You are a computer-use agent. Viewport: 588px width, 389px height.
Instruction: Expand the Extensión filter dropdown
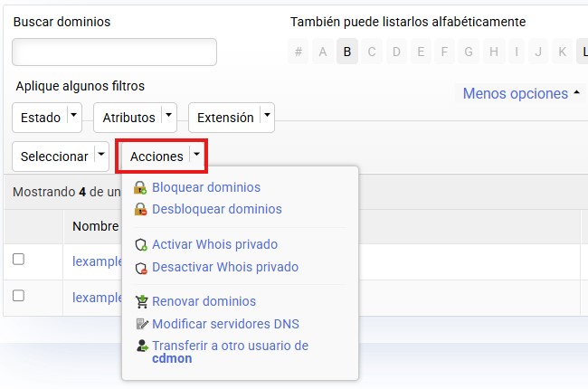coord(231,118)
